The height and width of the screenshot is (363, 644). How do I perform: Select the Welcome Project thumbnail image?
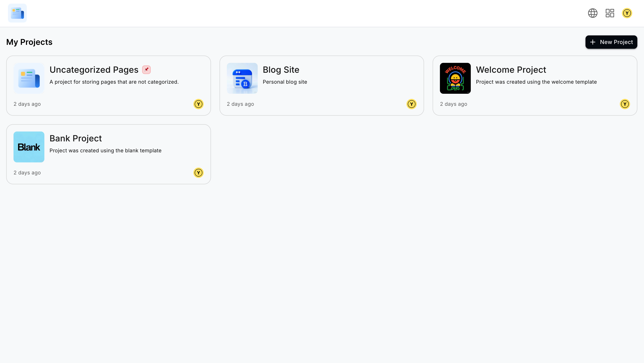[x=455, y=78]
